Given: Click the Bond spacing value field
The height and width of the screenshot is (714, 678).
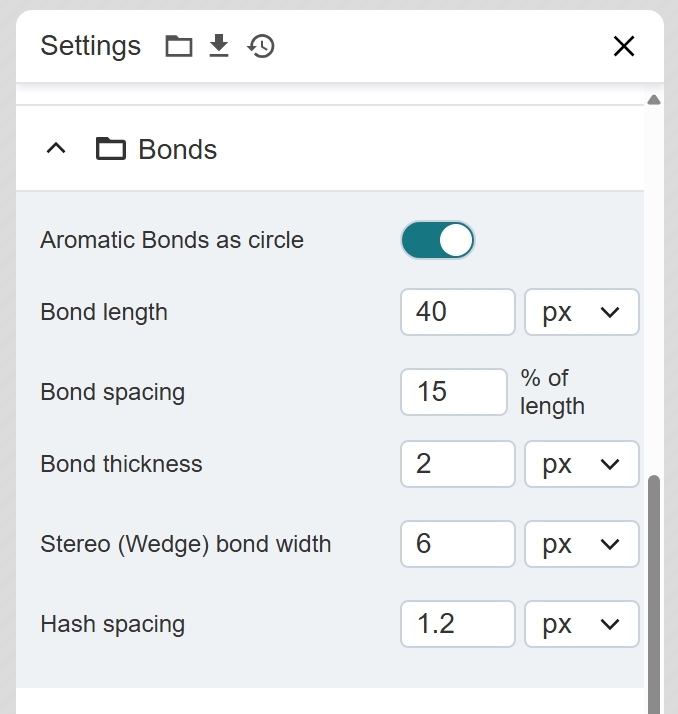Looking at the screenshot, I should [453, 392].
